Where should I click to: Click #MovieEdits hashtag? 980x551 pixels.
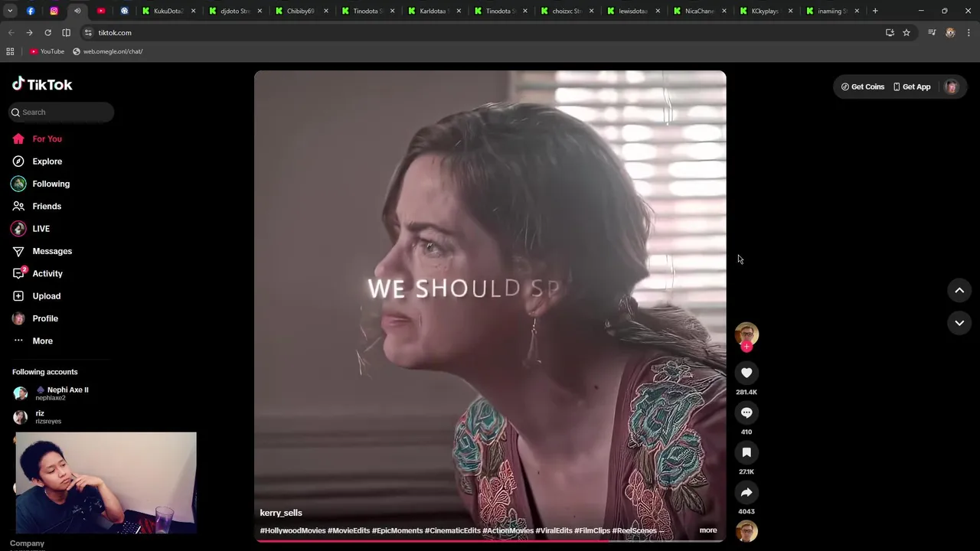click(x=348, y=530)
